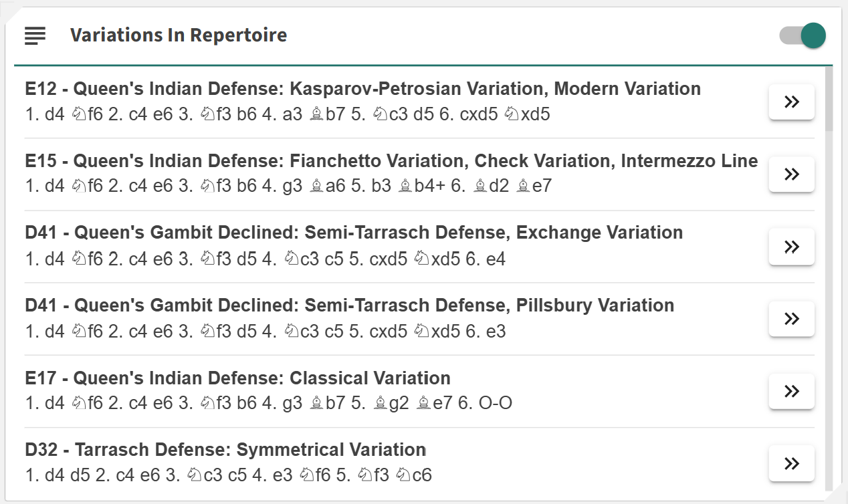Click move list ending with Bd2 Be7
Screen dimensions: 848x504
pos(288,186)
